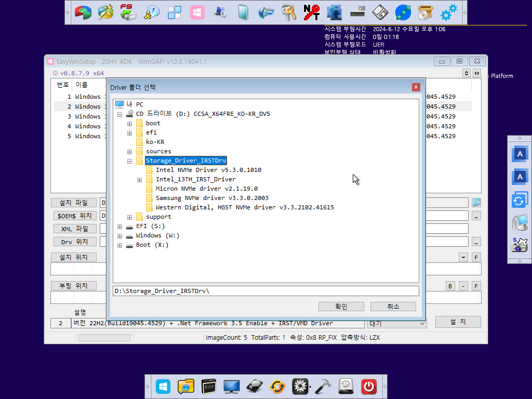Open the partition pie-chart tool in top dock
This screenshot has height=399, width=532.
pyautogui.click(x=83, y=12)
